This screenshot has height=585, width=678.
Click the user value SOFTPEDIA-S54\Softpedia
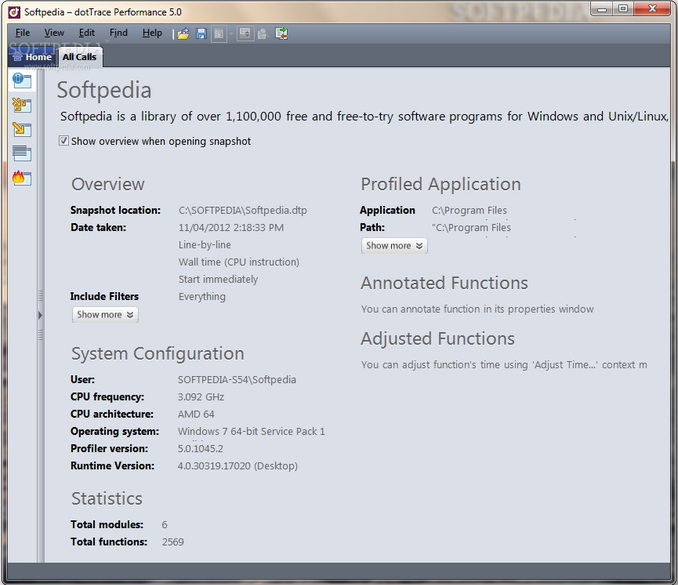tap(237, 380)
